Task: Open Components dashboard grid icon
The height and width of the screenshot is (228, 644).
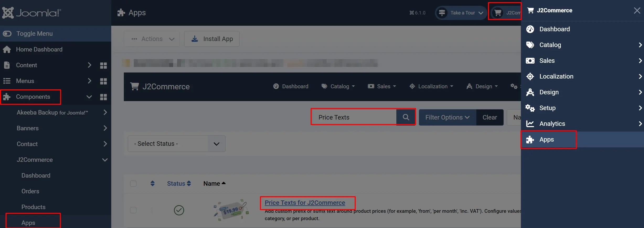Action: point(104,97)
